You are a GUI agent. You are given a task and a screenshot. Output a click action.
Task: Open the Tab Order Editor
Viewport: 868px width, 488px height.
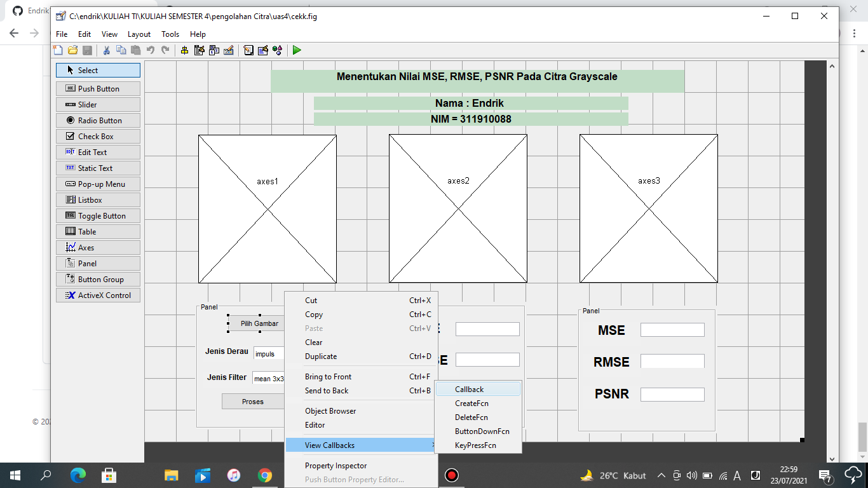[214, 50]
